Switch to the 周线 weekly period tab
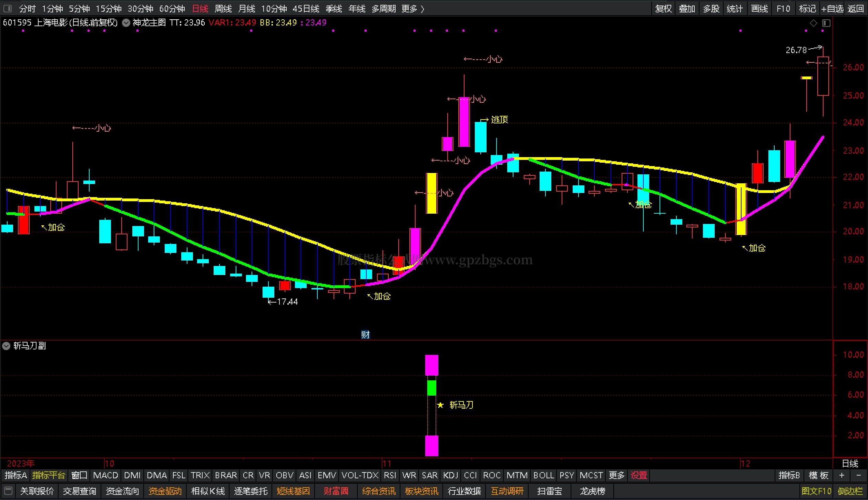The image size is (868, 500). tap(223, 8)
